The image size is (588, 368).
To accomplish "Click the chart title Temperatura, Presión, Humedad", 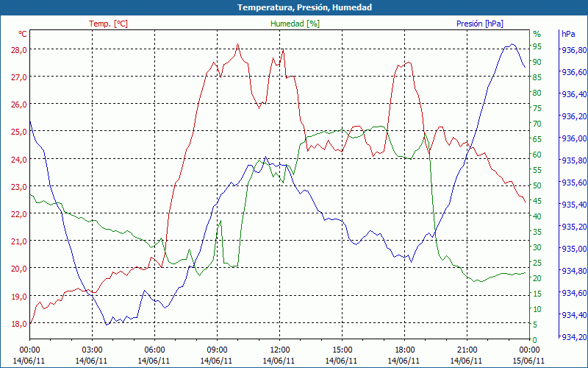I will click(x=304, y=7).
